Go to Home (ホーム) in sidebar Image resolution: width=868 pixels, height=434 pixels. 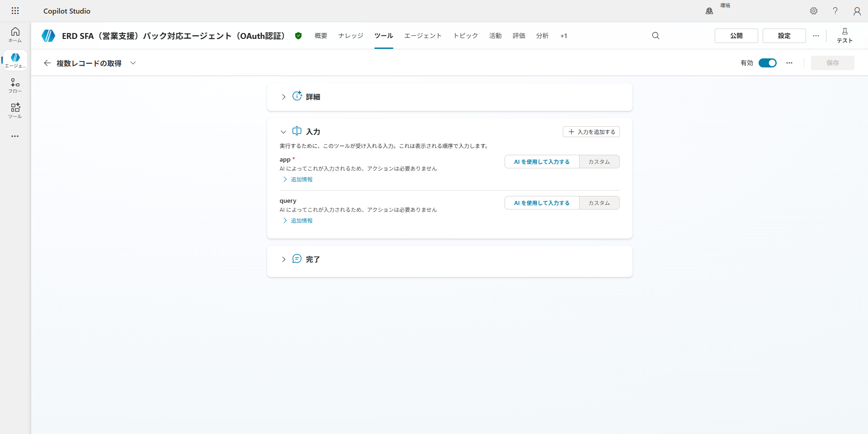point(15,34)
